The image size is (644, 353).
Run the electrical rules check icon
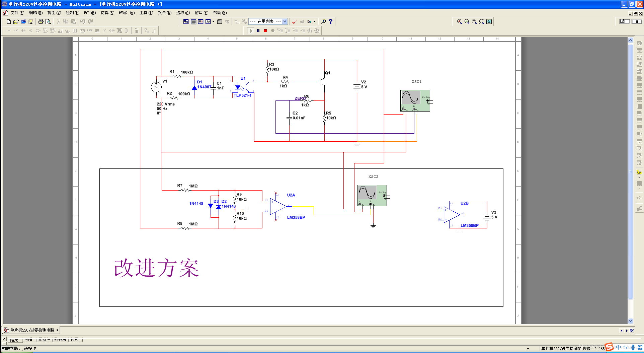pyautogui.click(x=294, y=21)
